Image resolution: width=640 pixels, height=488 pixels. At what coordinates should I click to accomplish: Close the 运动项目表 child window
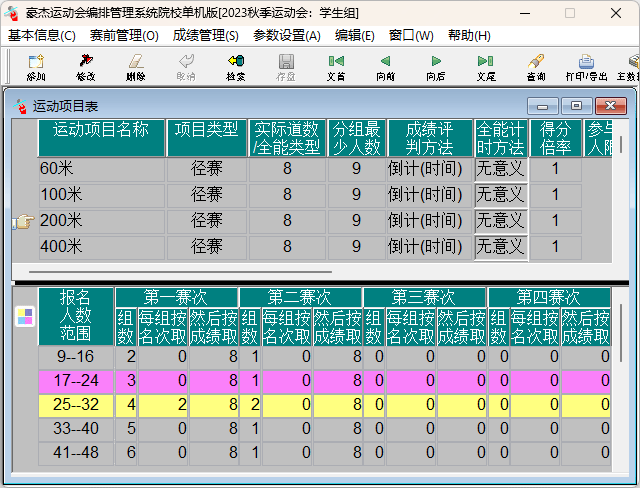point(611,106)
